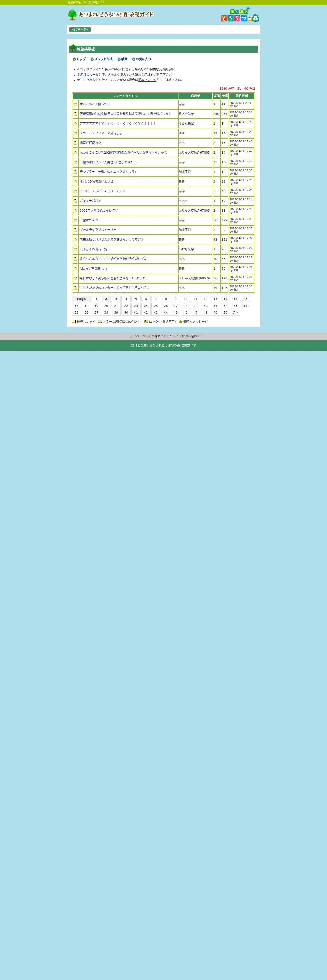Go to page 1 of the thread list
The image size is (327, 980).
tap(96, 299)
